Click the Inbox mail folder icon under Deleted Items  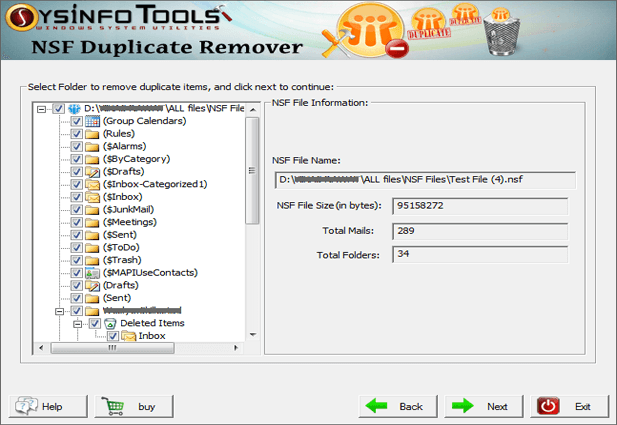[x=129, y=336]
